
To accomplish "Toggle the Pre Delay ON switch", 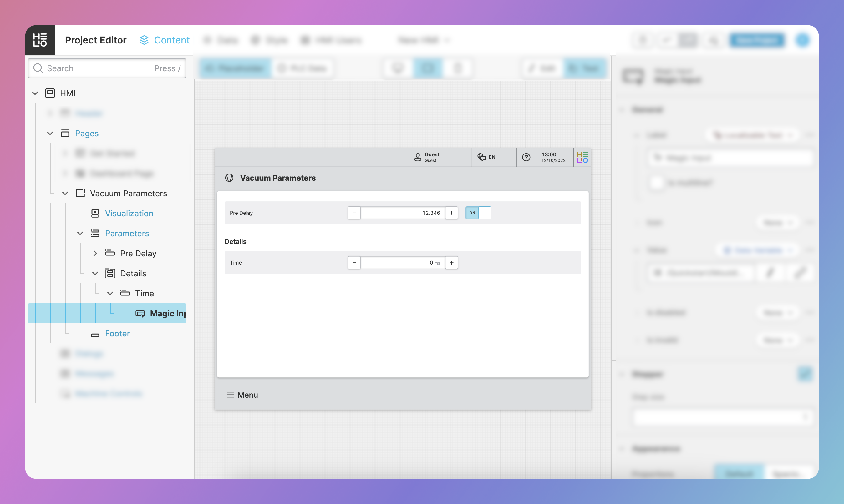I will click(478, 213).
